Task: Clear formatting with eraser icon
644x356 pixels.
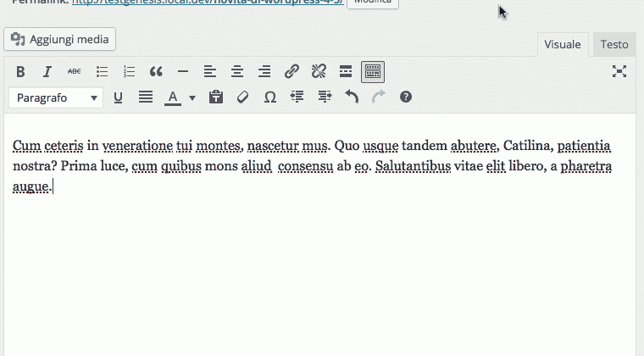Action: click(x=242, y=97)
